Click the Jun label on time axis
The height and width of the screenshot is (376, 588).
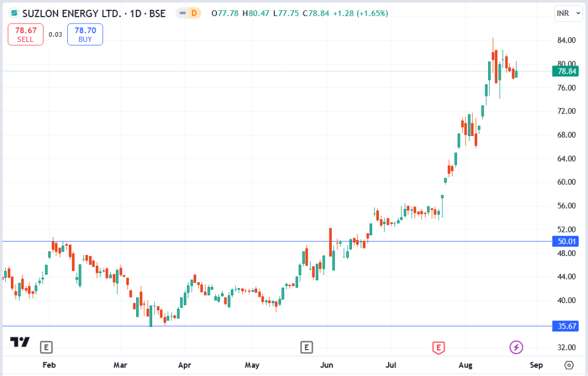pos(327,365)
